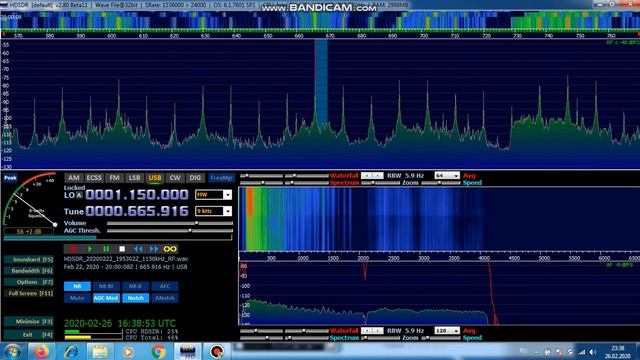The height and width of the screenshot is (360, 640).
Task: Toggle the NB IF noise blanker
Action: point(136,286)
